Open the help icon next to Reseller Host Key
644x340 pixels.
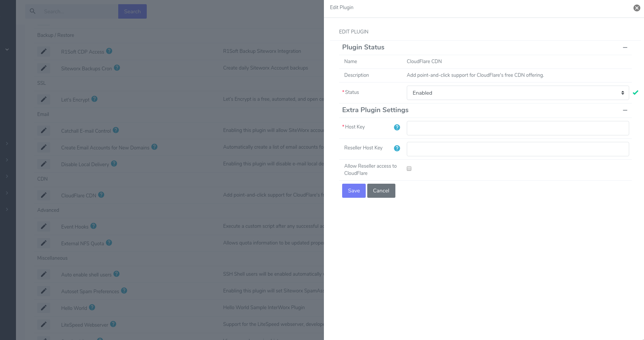397,148
